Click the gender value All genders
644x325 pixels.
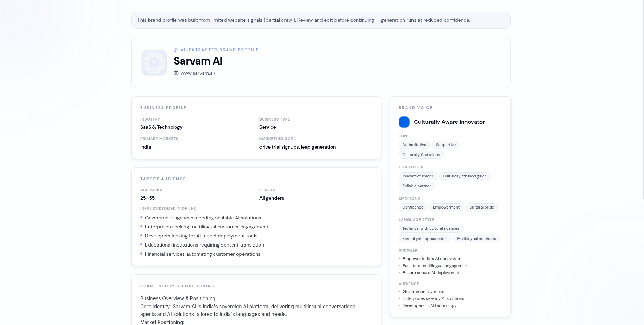click(272, 198)
